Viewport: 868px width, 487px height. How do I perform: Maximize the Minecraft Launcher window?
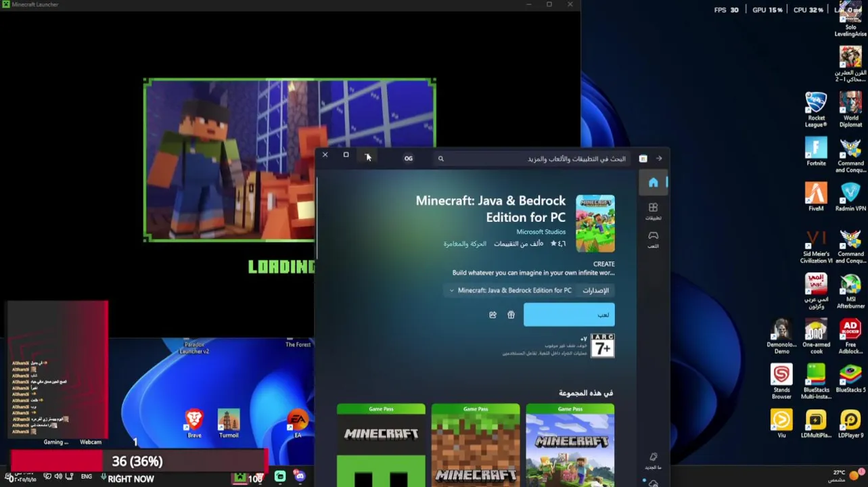[549, 5]
